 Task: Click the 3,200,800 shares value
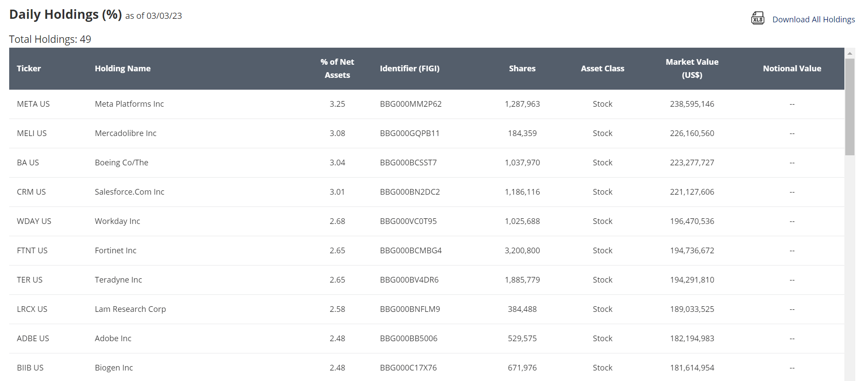[x=522, y=251]
